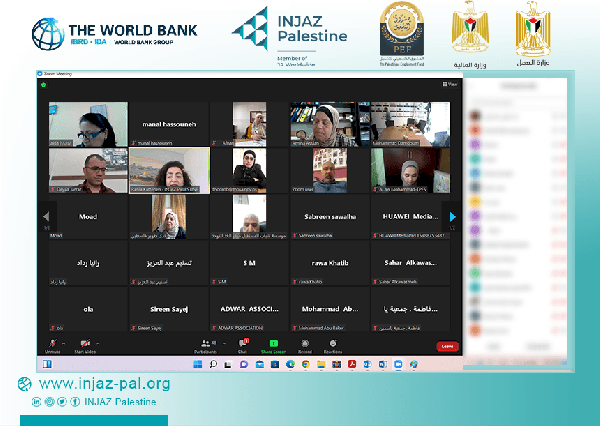Expand the arrow next to Participants
Screen dimensions: 600x426
tap(224, 343)
